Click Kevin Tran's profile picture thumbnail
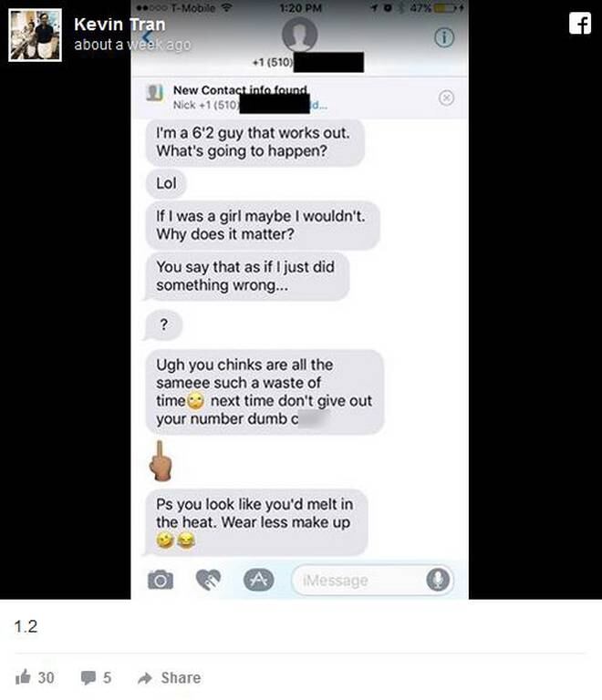Image resolution: width=602 pixels, height=700 pixels. click(35, 35)
